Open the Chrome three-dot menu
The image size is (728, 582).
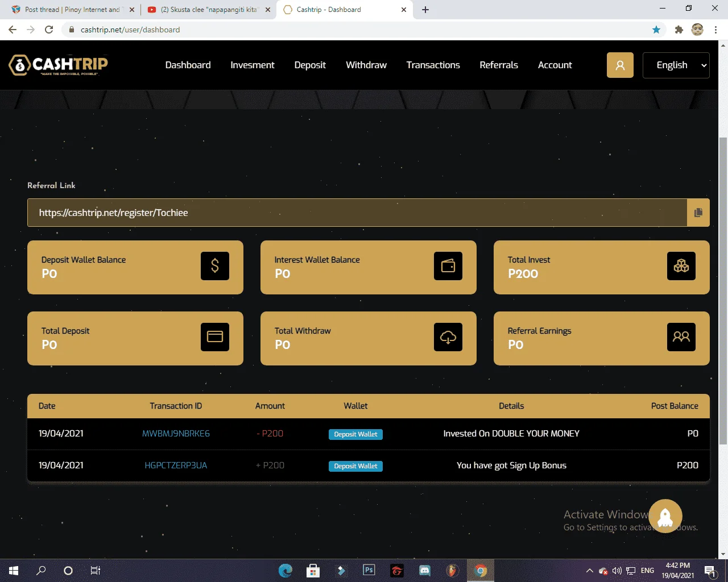[x=716, y=30]
